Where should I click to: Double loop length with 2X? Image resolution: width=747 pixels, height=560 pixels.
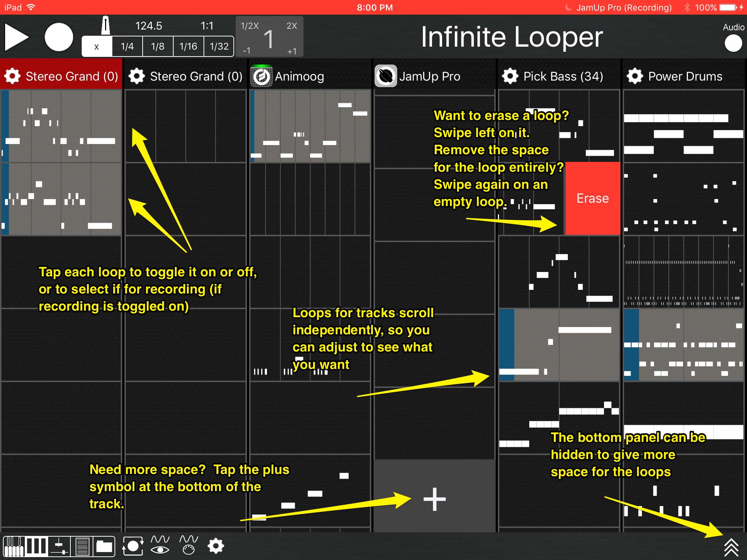point(292,26)
